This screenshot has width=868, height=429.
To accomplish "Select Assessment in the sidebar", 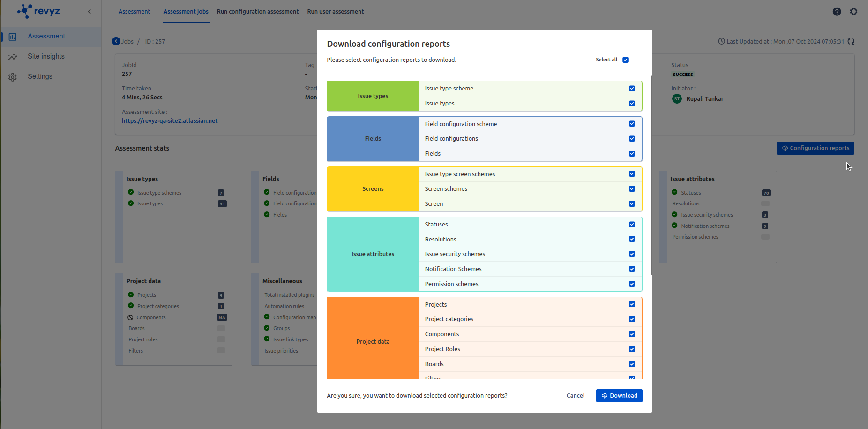I will pyautogui.click(x=51, y=37).
